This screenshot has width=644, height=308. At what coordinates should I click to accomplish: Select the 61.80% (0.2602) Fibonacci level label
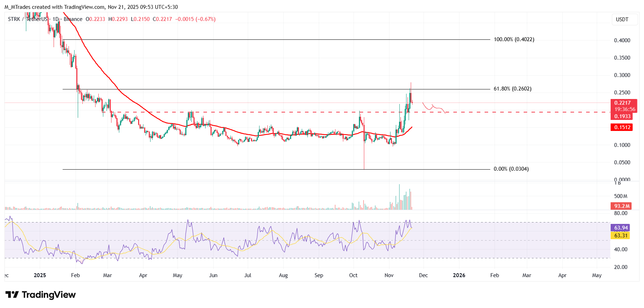(x=512, y=89)
